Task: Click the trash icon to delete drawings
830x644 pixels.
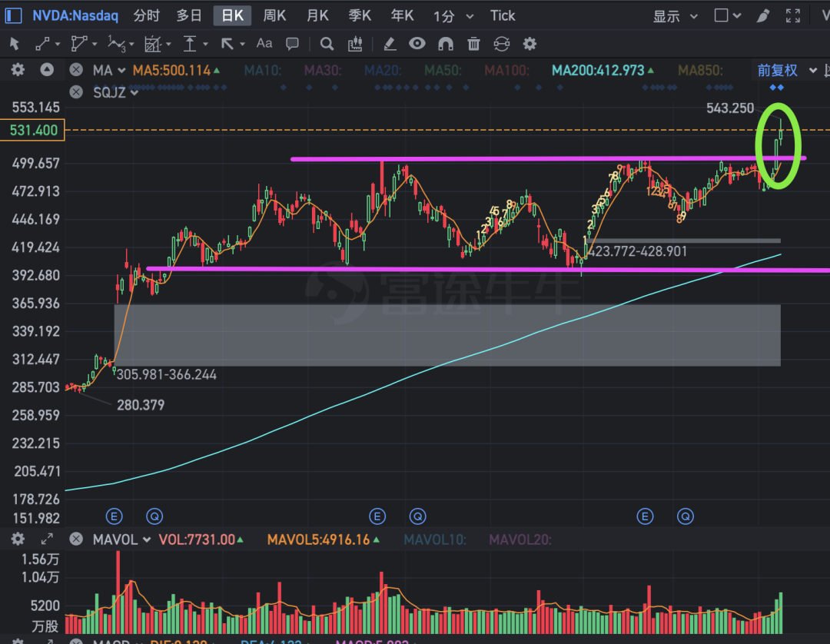Action: [474, 44]
